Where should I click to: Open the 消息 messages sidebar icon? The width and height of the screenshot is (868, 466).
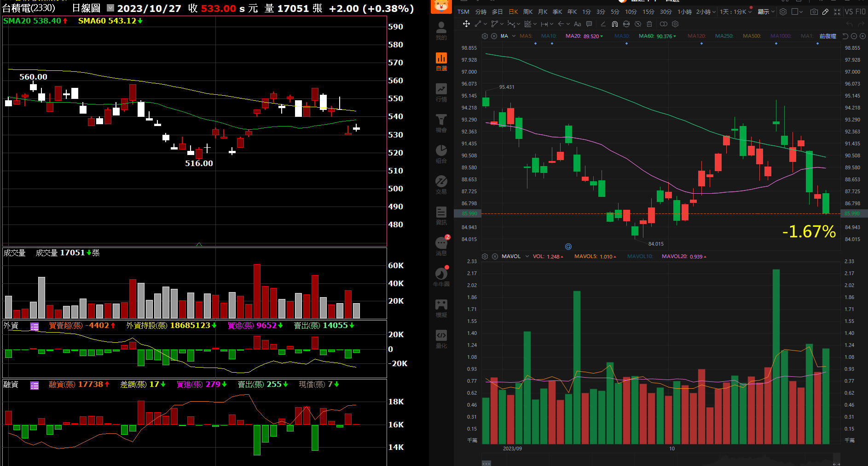(x=441, y=247)
